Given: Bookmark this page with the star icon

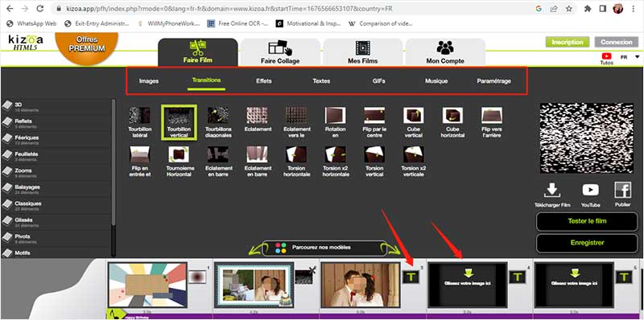Looking at the screenshot, I should (x=569, y=8).
